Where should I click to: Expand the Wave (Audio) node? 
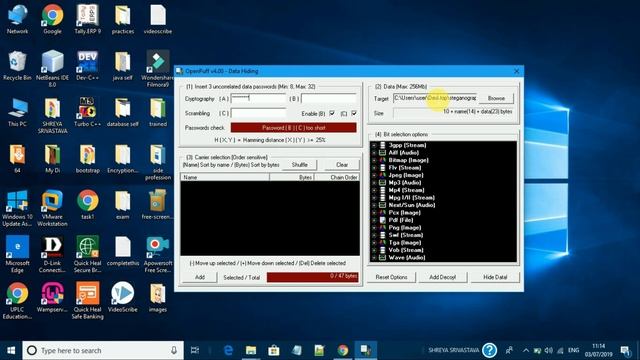click(374, 258)
